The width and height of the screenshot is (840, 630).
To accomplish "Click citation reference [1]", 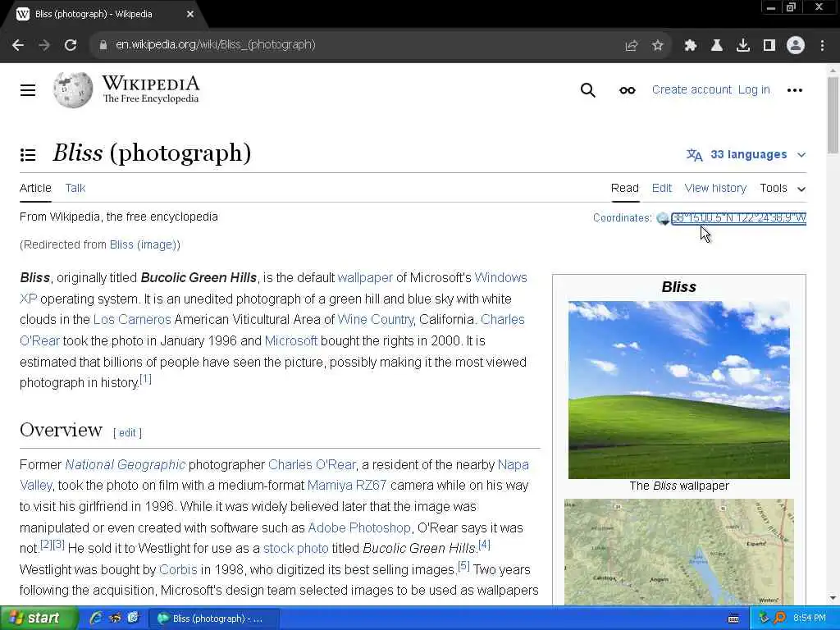I will (x=146, y=379).
